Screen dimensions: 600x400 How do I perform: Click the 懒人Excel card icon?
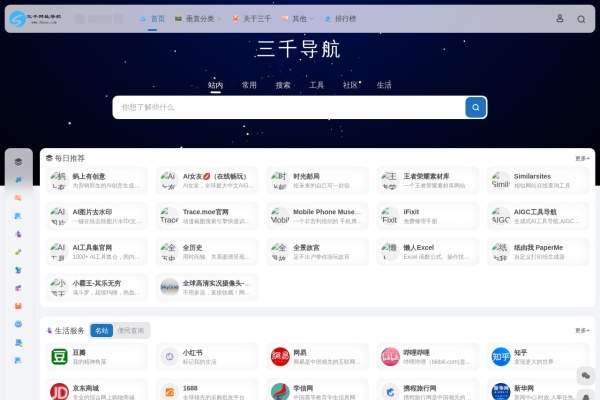(390, 251)
